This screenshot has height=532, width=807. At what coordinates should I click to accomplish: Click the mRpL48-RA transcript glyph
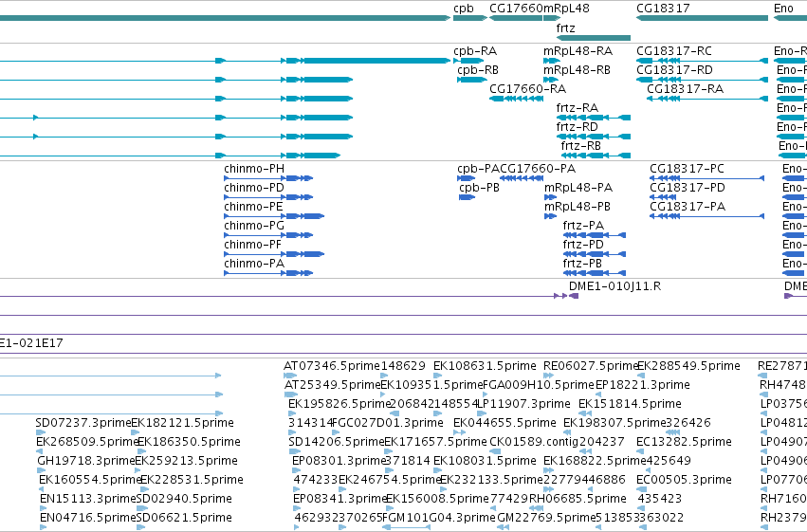pyautogui.click(x=551, y=61)
